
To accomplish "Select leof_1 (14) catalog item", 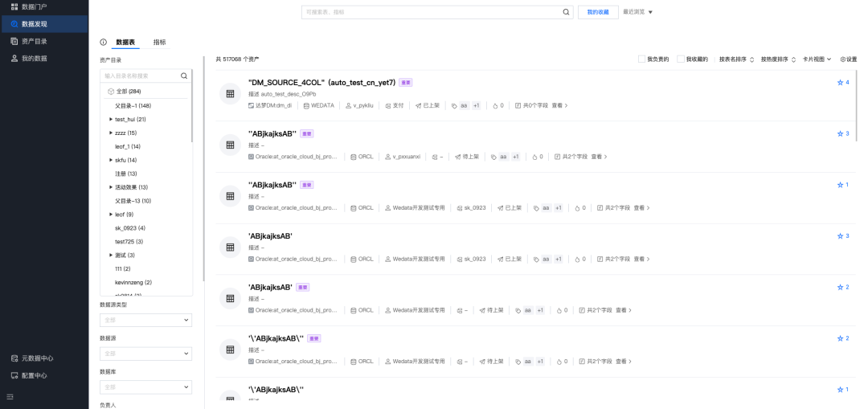I will point(127,146).
